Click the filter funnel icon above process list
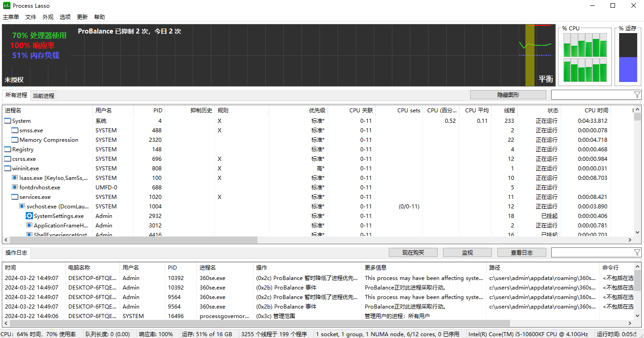644x338 pixels. (x=637, y=95)
